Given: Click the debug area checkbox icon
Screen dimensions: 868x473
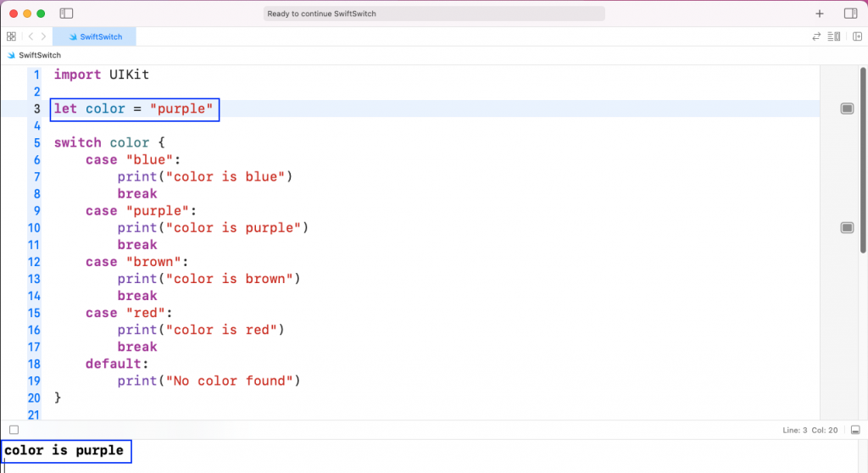Looking at the screenshot, I should [x=14, y=430].
